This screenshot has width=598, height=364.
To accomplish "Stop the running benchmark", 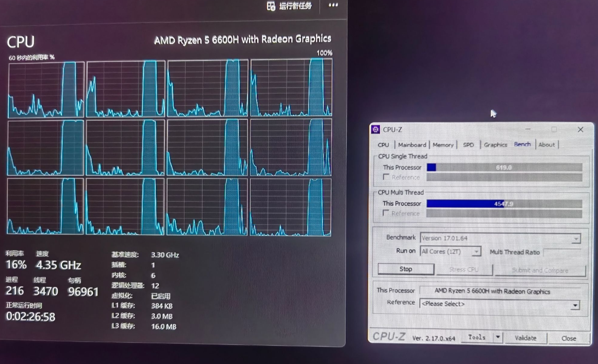I will [x=406, y=269].
